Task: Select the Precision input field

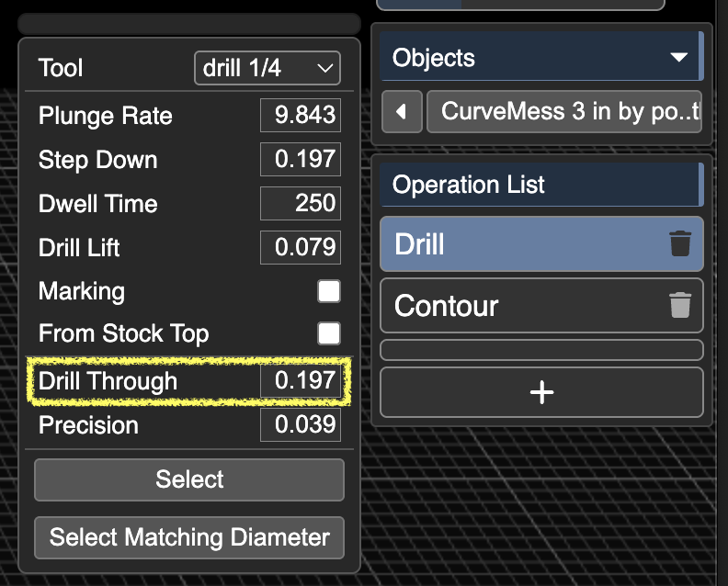Action: (x=300, y=425)
